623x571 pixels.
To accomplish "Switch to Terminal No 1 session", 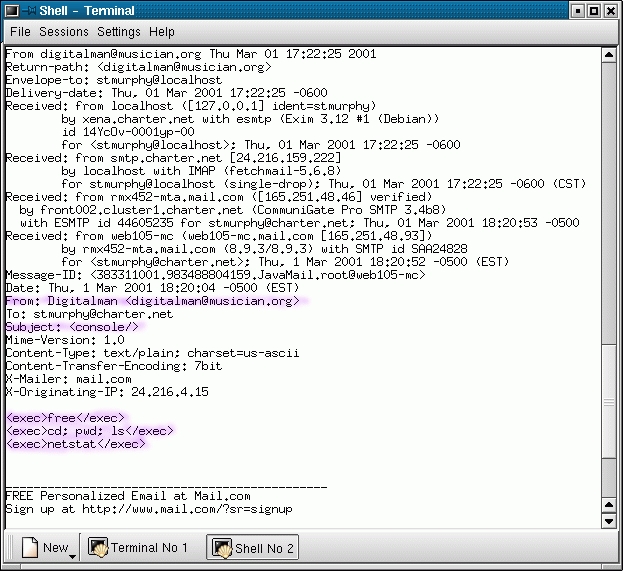I will (139, 547).
